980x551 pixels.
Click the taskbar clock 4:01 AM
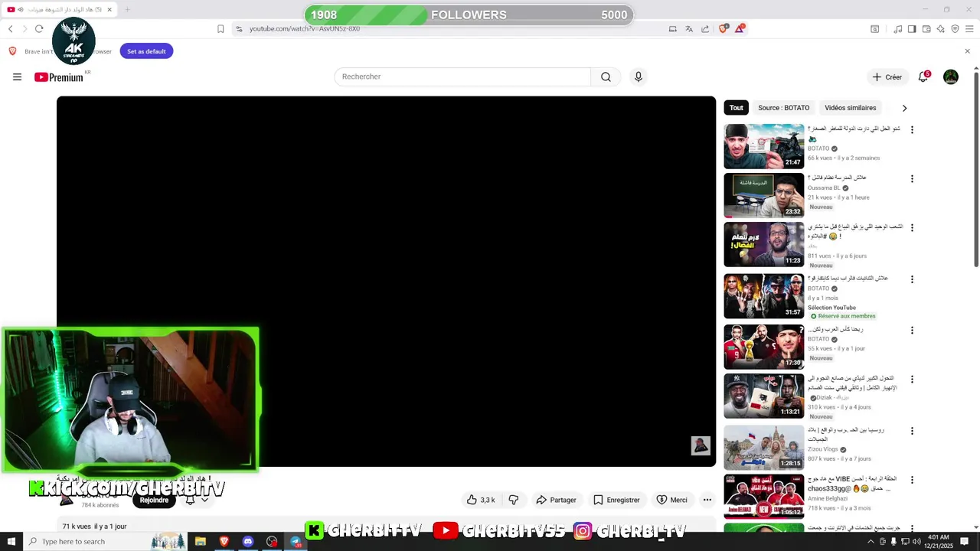938,541
